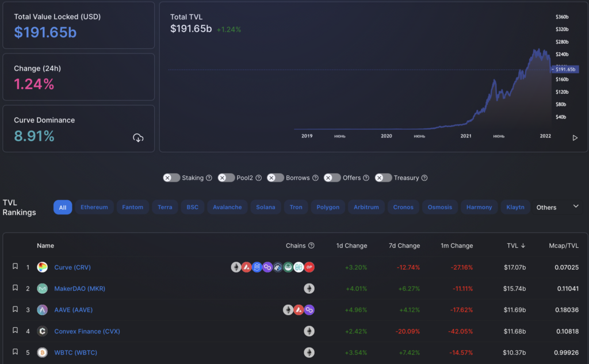Follow the WBTC protocol link
This screenshot has width=589, height=364.
click(x=75, y=352)
